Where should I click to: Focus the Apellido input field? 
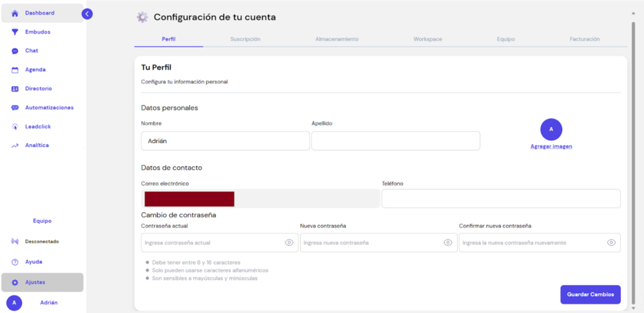[395, 141]
